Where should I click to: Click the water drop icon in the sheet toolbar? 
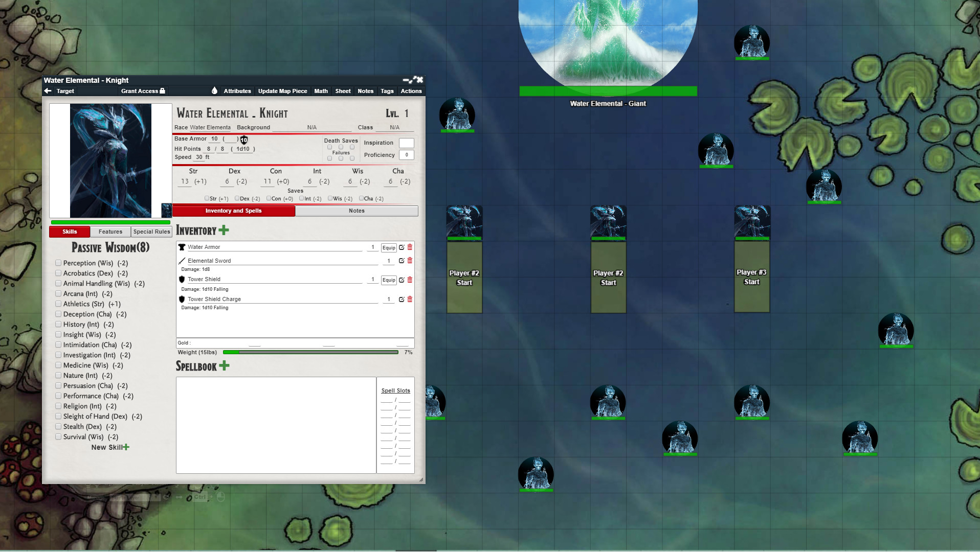pos(215,90)
